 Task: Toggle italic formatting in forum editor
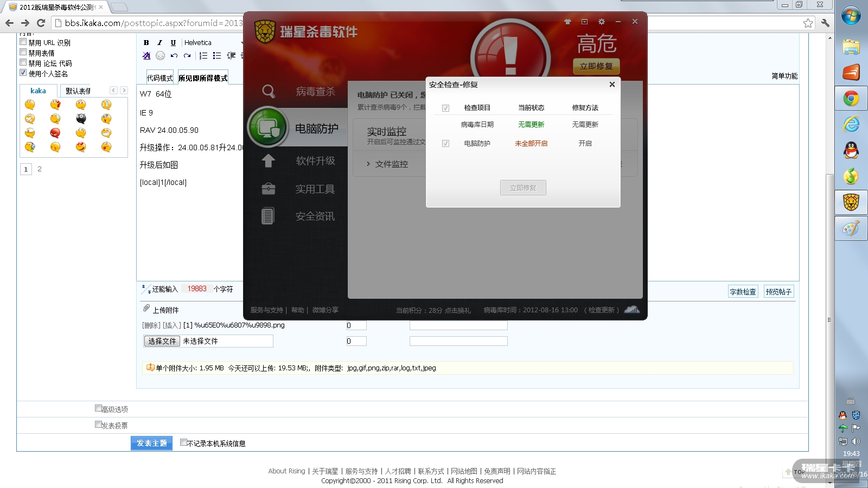159,42
